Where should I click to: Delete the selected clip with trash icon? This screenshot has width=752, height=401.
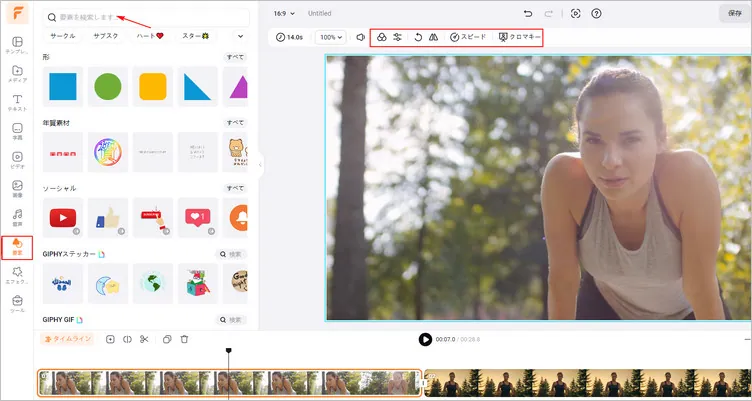pos(184,339)
